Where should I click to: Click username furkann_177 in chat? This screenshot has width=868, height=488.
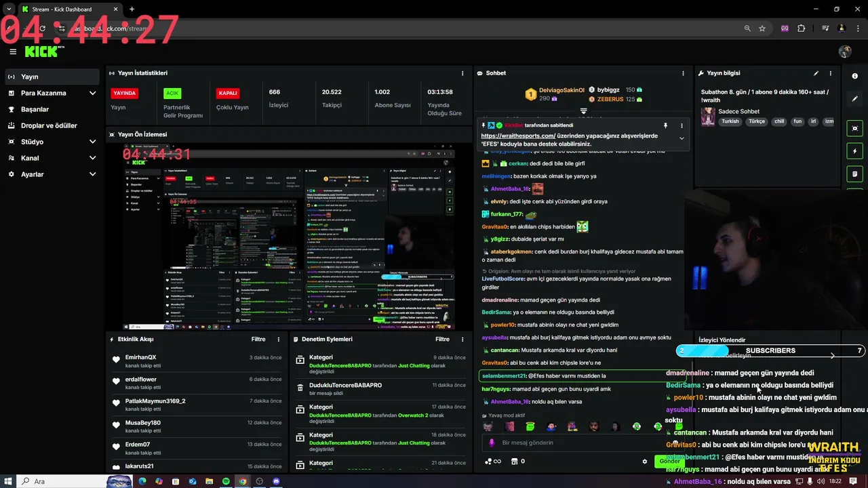click(507, 214)
